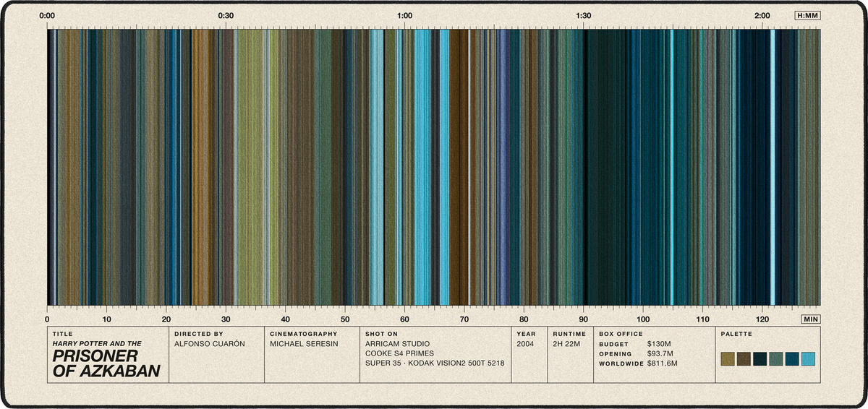Select the "ARRICAM STUDIO" line
The width and height of the screenshot is (868, 409).
(x=398, y=344)
